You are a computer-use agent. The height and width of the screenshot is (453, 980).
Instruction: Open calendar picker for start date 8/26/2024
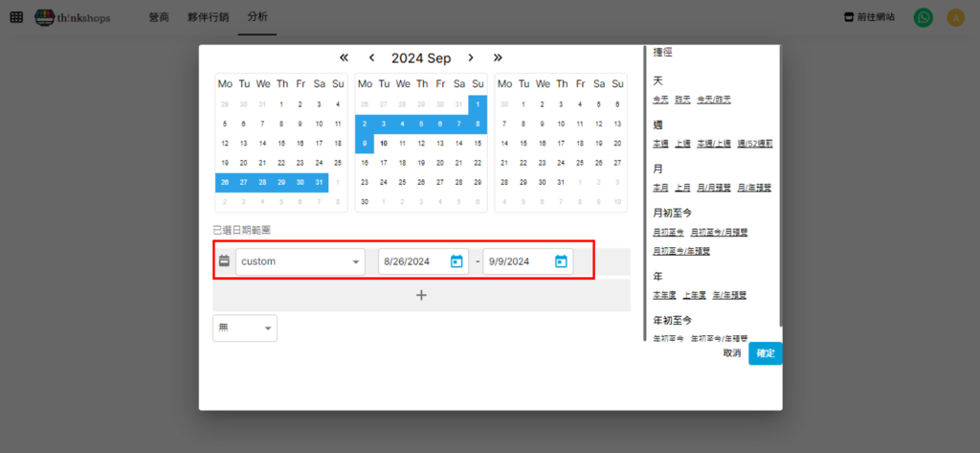pyautogui.click(x=457, y=261)
